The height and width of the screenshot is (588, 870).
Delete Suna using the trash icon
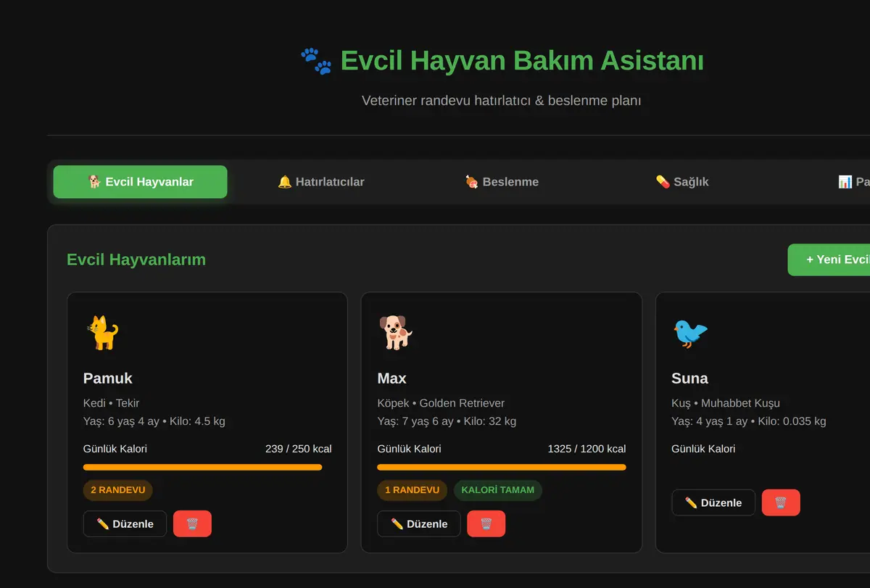tap(781, 502)
